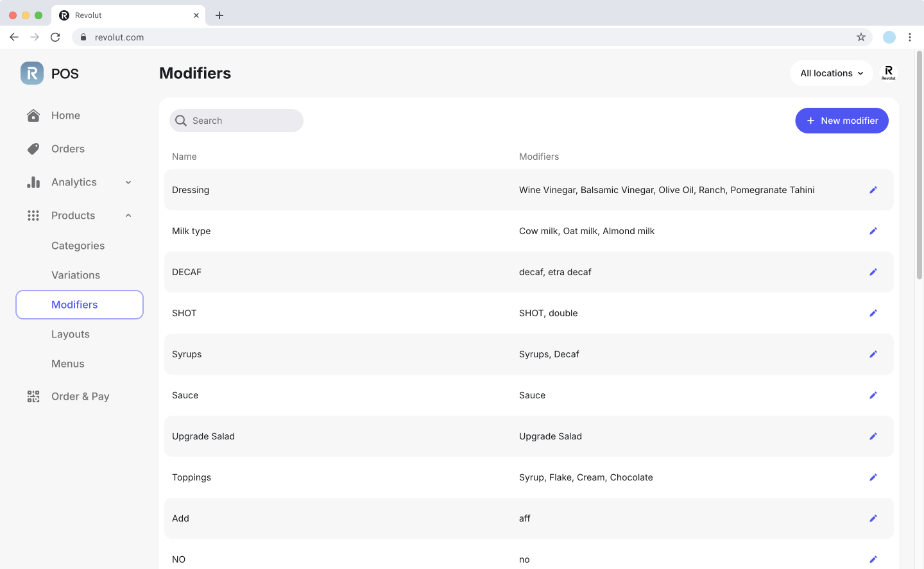This screenshot has height=569, width=924.
Task: Expand the Analytics sidebar section
Action: (x=128, y=182)
